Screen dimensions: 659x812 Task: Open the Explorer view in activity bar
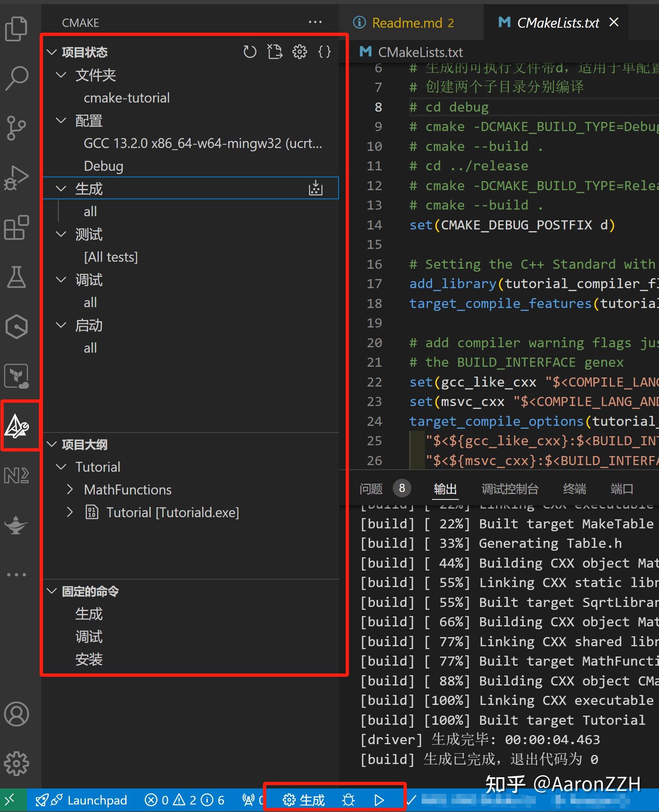click(x=16, y=29)
